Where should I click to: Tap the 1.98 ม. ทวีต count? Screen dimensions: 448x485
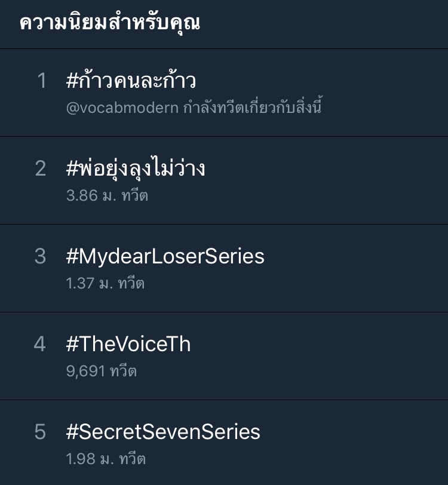(106, 459)
